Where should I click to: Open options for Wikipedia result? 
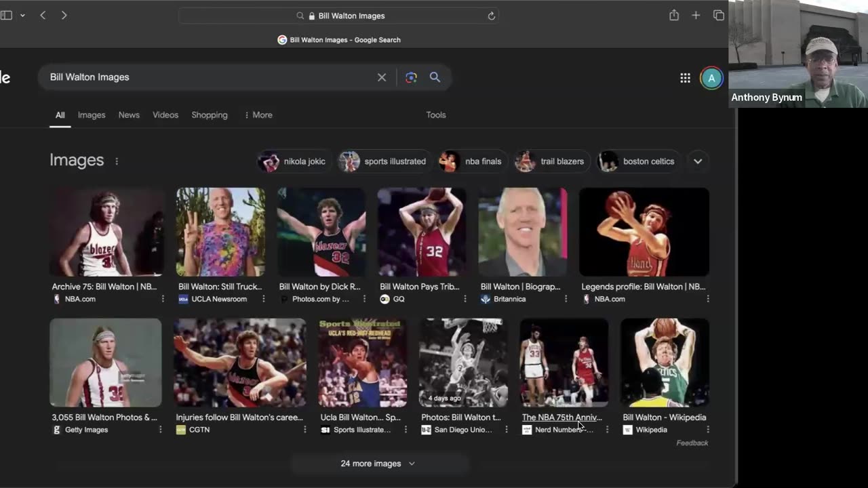click(x=708, y=430)
